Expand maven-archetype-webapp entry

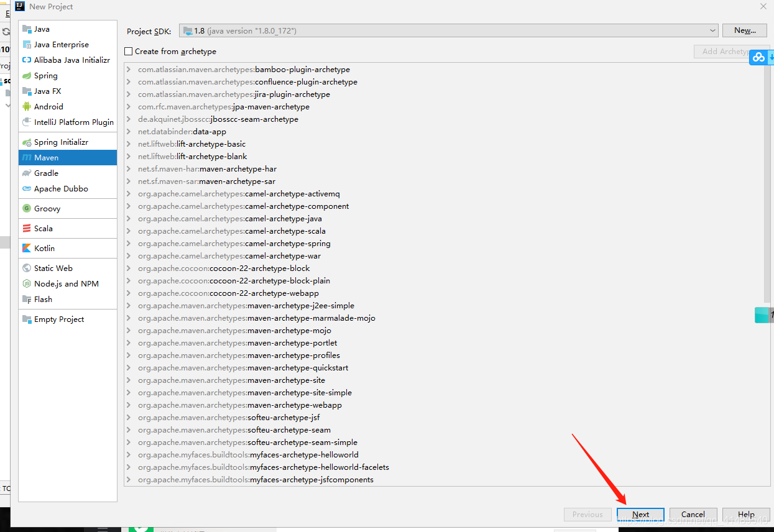[x=129, y=405]
